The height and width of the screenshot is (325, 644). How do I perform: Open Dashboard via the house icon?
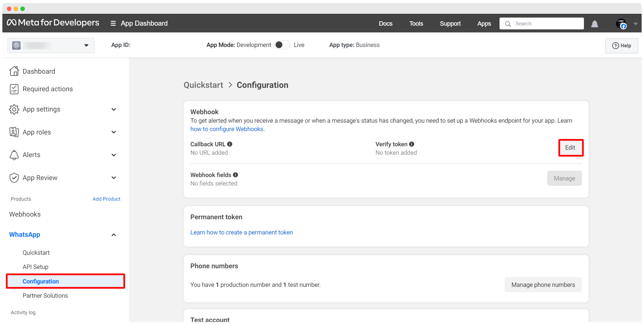[14, 71]
